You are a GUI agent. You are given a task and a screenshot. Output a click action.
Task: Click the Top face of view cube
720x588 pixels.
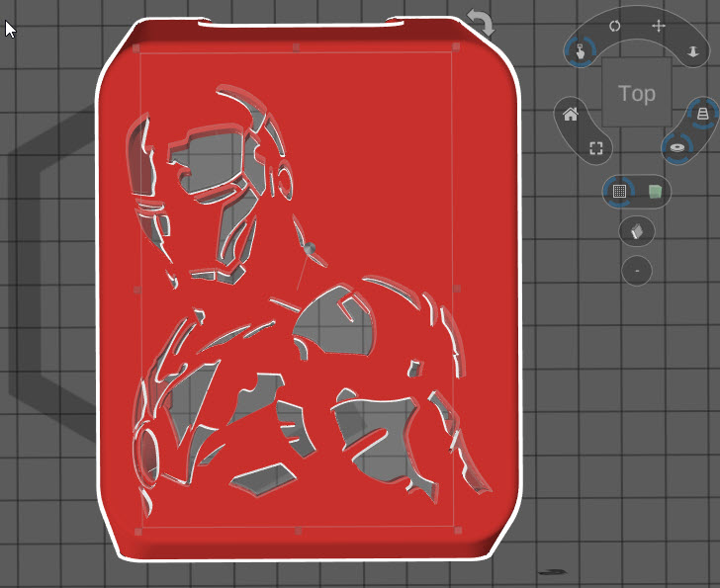637,93
